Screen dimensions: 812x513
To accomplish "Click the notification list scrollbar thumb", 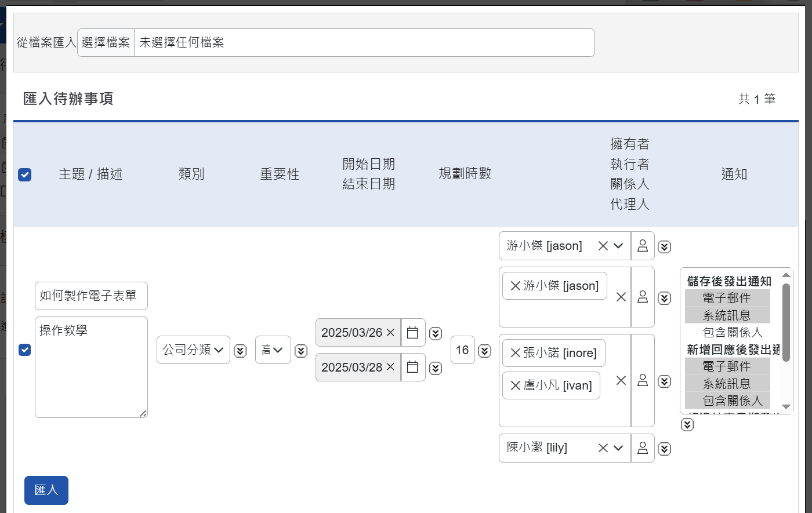I will pos(786,322).
